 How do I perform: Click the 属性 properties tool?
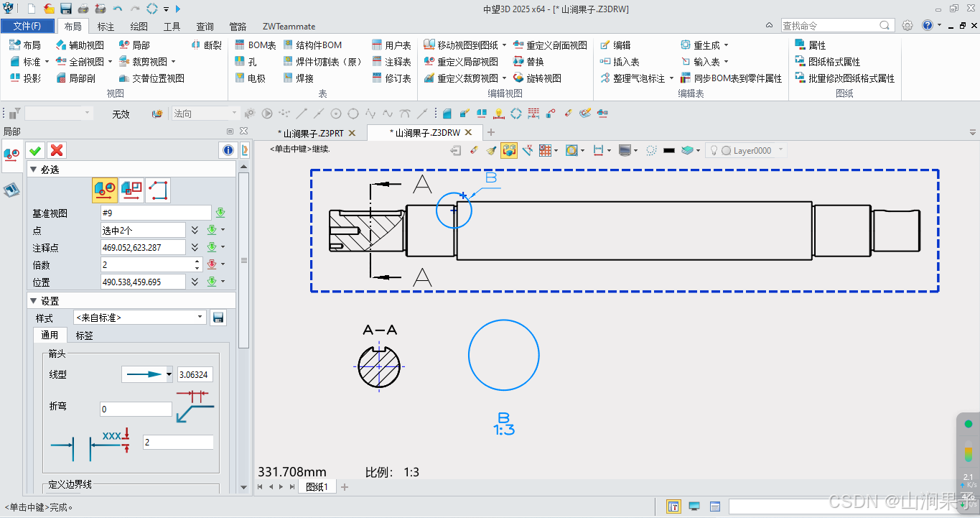(811, 45)
